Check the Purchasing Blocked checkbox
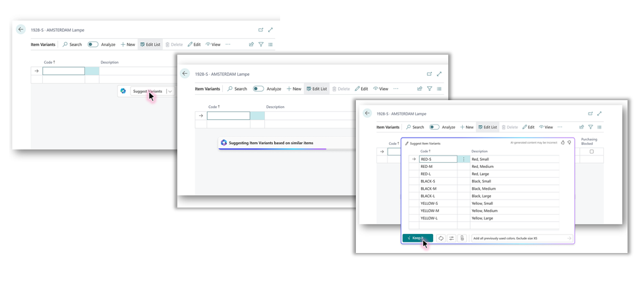644x282 pixels. pyautogui.click(x=591, y=152)
